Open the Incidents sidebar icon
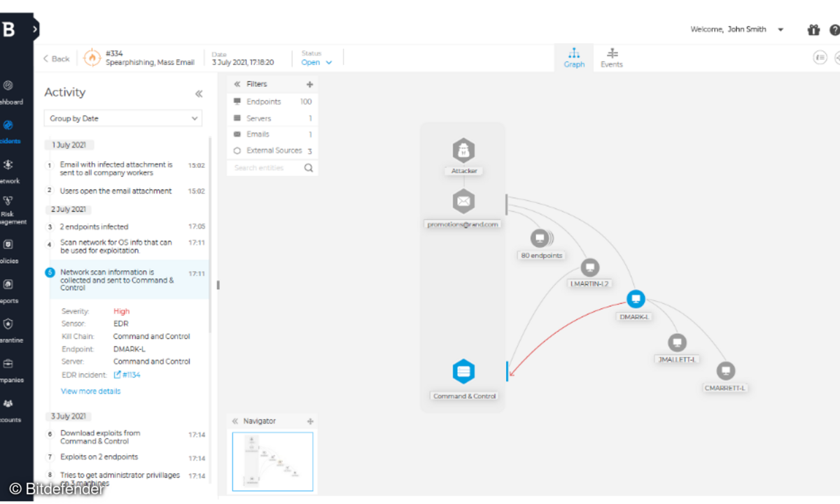Screen dimensions: 840x504 [8, 125]
